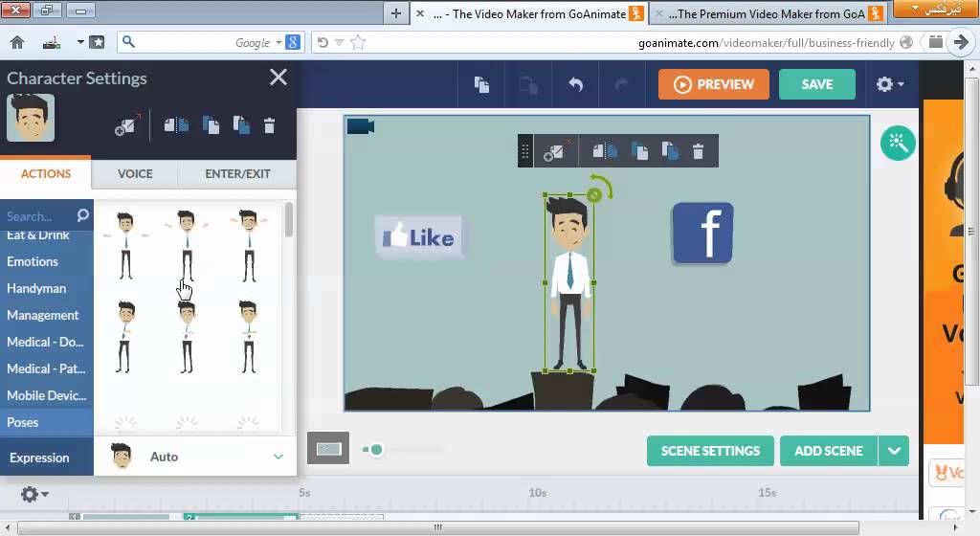
Task: Select scene 2 clip in the timeline
Action: point(240,517)
